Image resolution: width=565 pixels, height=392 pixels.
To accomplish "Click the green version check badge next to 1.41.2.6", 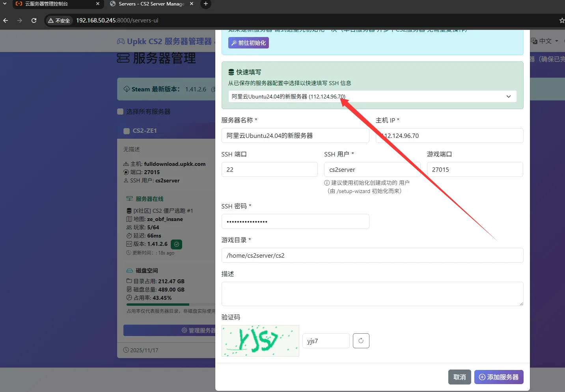I will [176, 244].
